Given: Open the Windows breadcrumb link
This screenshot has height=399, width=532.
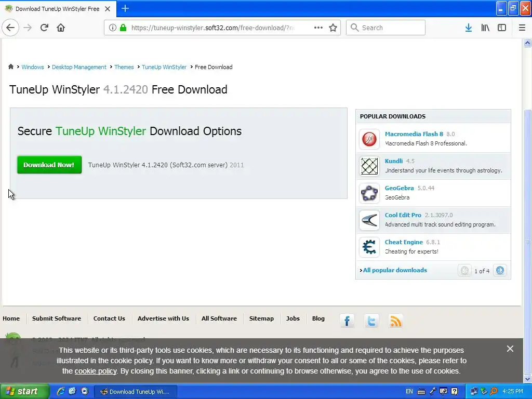Looking at the screenshot, I should (33, 67).
